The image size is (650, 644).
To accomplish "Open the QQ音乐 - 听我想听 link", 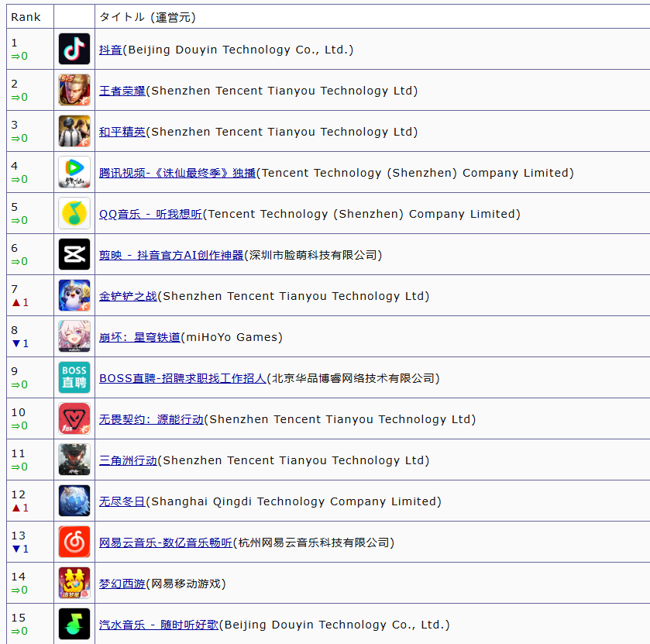I will [x=150, y=214].
